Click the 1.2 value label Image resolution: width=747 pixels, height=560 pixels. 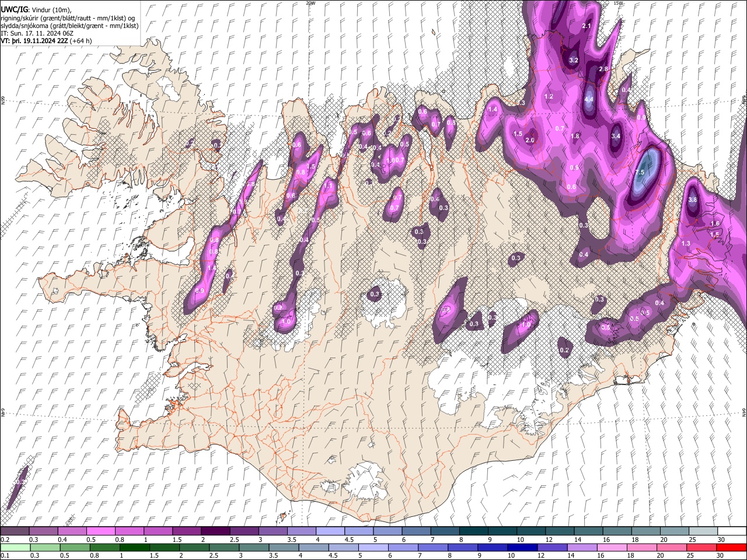tap(549, 97)
